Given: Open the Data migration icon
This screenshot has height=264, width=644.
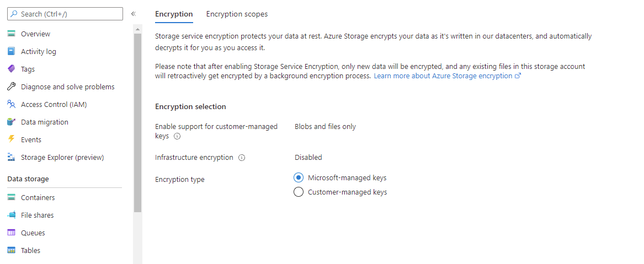Looking at the screenshot, I should [x=11, y=122].
